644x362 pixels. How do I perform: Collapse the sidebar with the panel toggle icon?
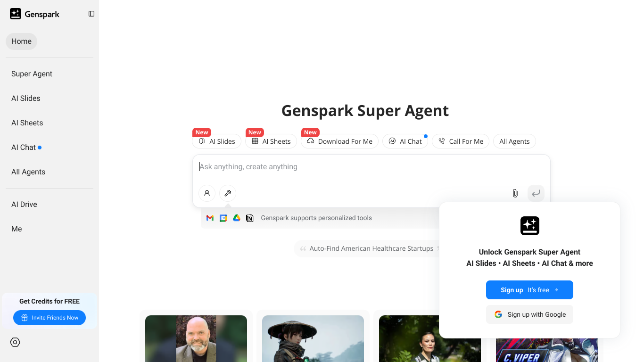[91, 14]
